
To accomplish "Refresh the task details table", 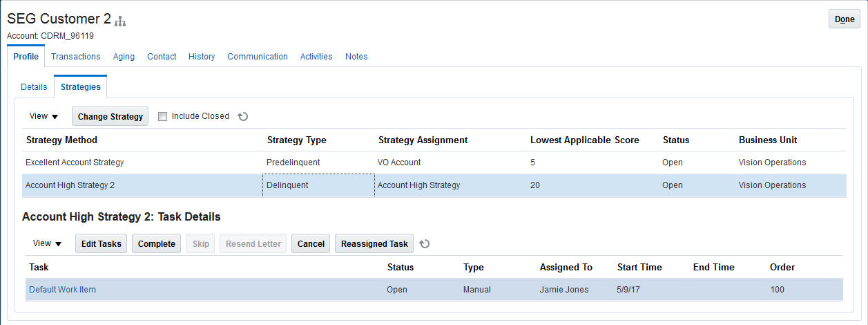I will click(x=425, y=243).
